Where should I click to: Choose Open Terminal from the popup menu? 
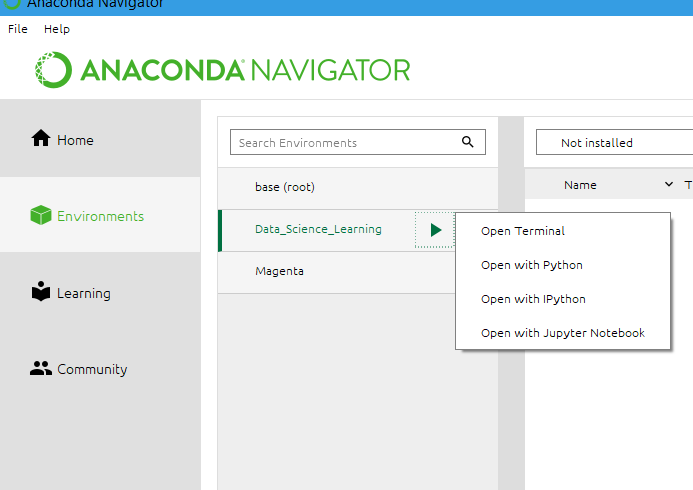563,231
